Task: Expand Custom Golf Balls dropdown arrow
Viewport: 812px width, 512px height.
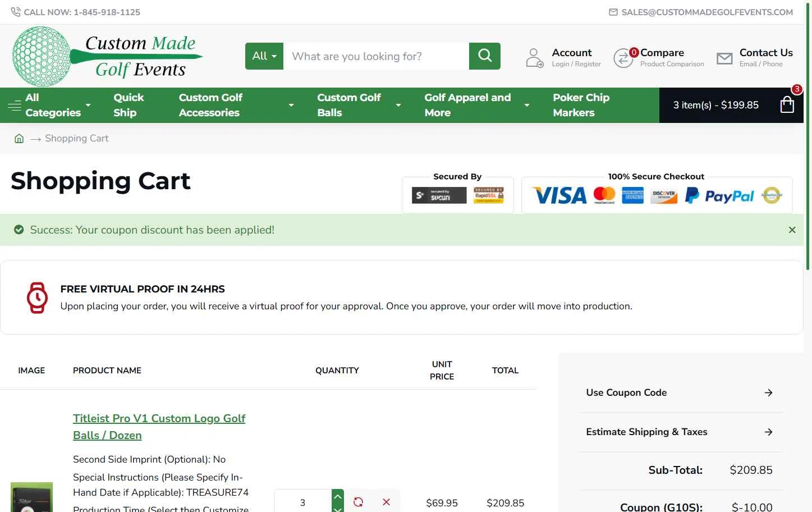Action: point(398,105)
